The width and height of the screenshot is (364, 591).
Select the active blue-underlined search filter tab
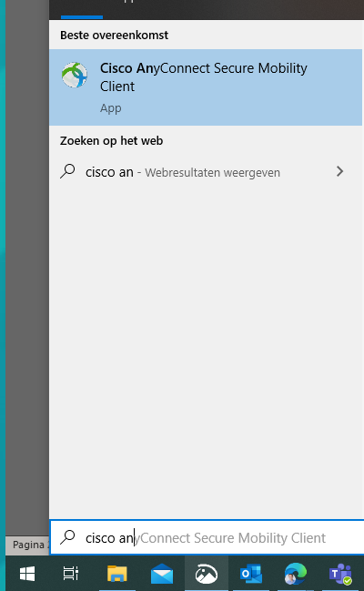[x=82, y=9]
